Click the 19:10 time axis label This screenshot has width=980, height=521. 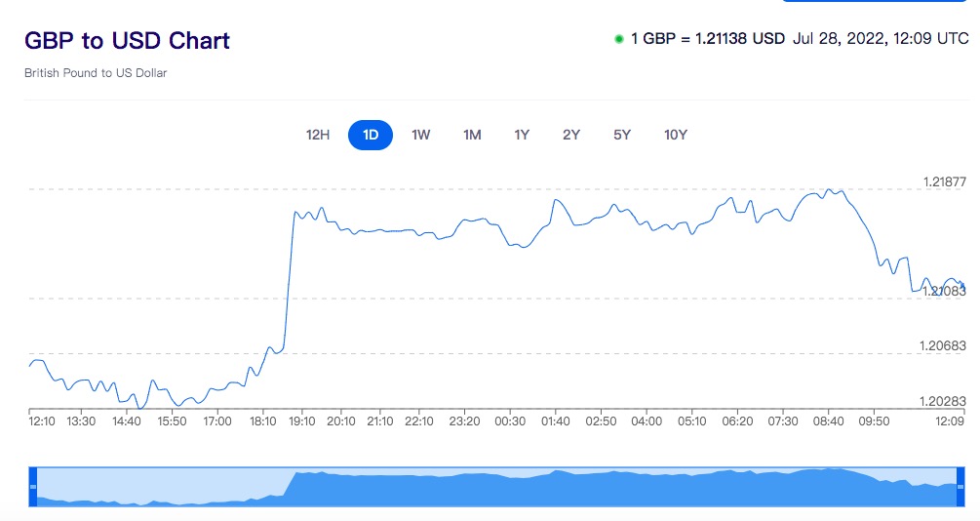coord(302,421)
